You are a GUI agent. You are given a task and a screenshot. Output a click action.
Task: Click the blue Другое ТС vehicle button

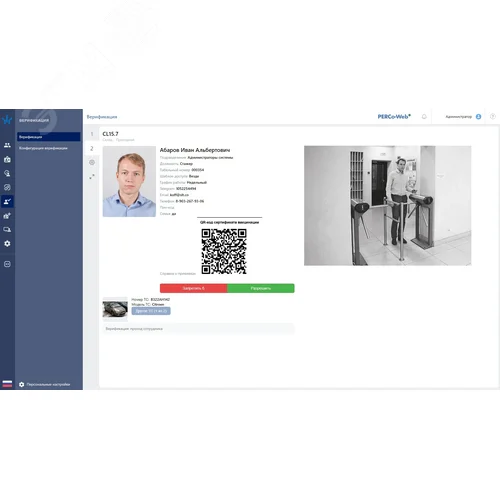[151, 311]
